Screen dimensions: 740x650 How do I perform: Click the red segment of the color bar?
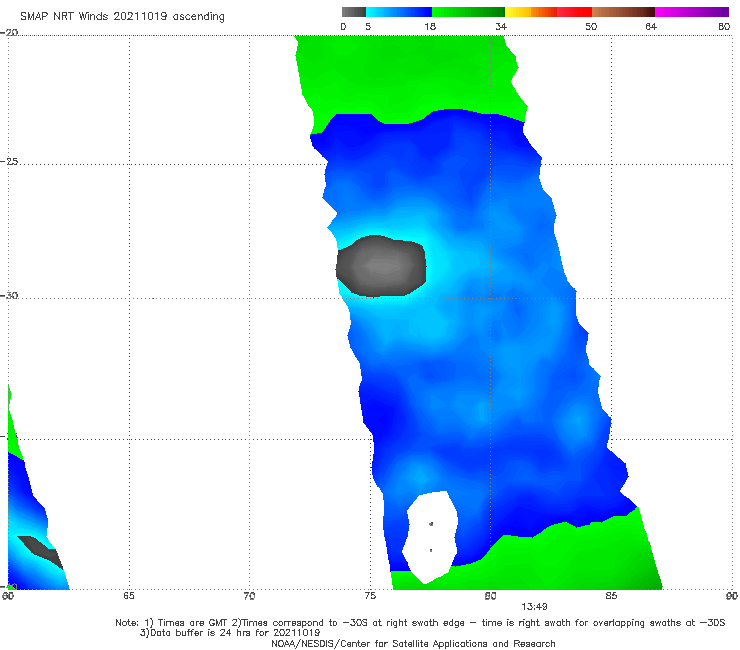click(574, 12)
